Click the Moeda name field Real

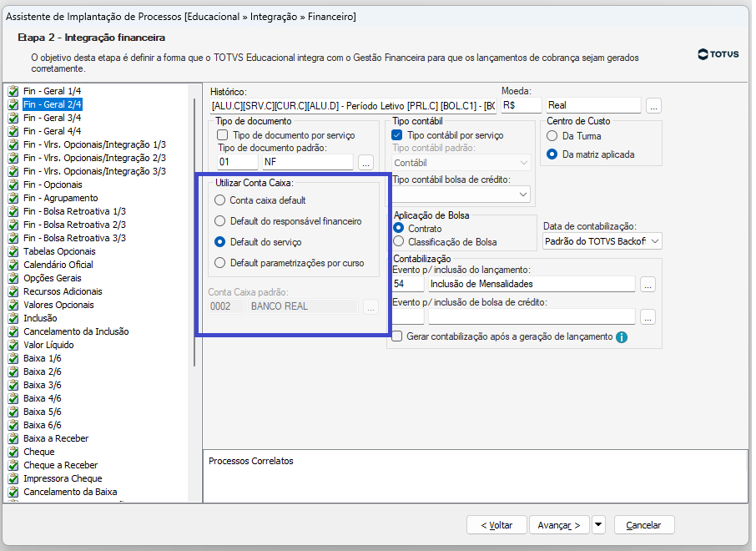(593, 105)
